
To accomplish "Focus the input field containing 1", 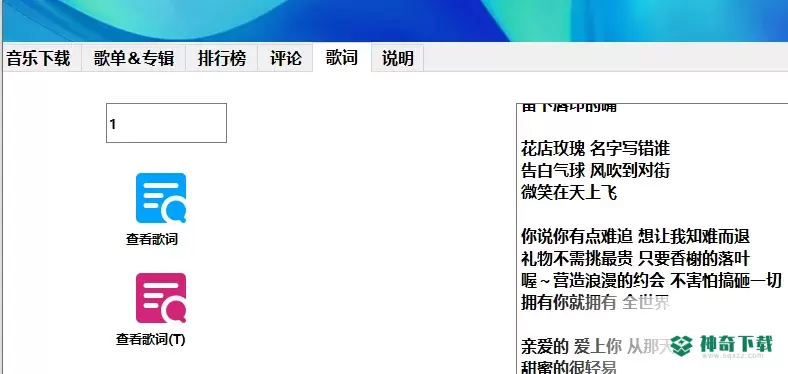I will (166, 123).
